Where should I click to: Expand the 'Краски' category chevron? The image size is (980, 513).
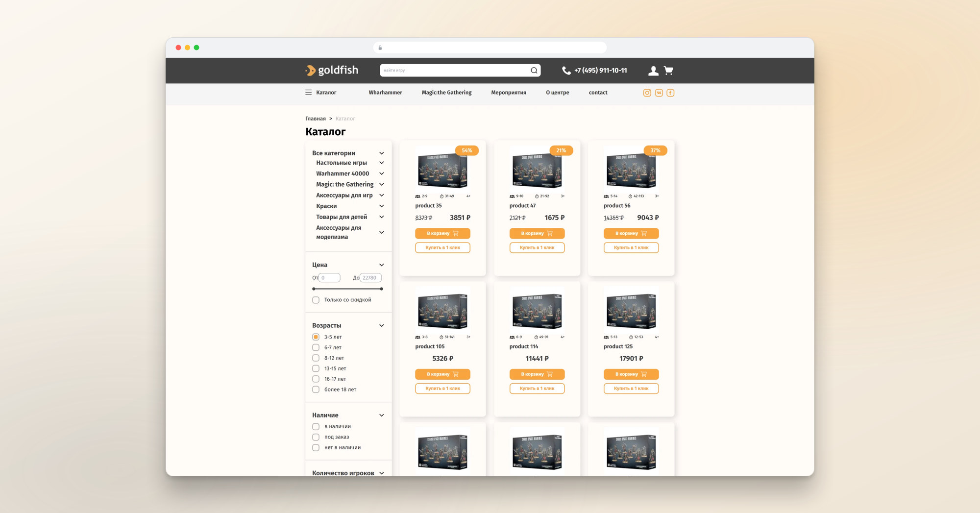click(x=382, y=206)
